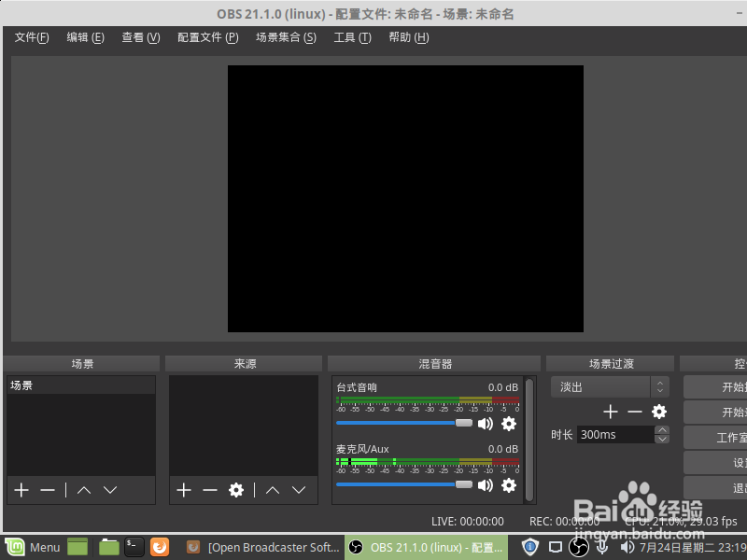Add a scene transition with plus icon

click(x=611, y=412)
